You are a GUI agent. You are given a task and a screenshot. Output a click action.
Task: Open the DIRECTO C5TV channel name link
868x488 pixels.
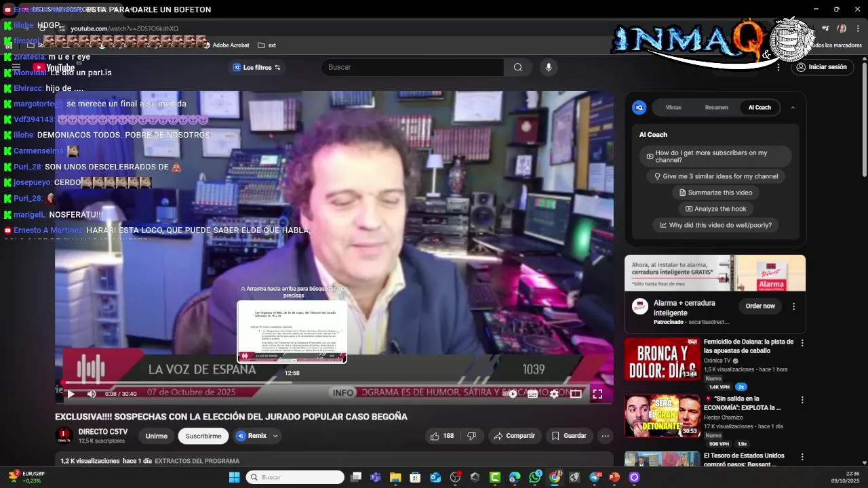(x=103, y=432)
